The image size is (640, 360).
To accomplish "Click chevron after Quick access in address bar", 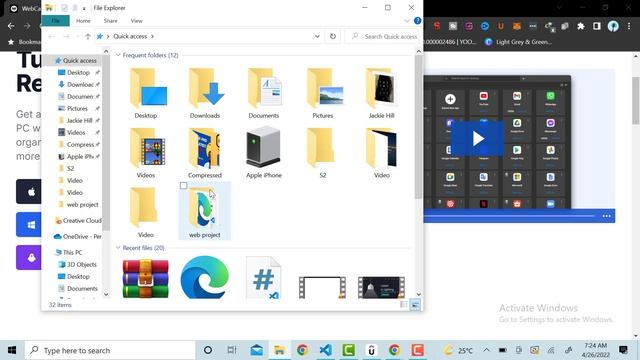I will pos(152,36).
